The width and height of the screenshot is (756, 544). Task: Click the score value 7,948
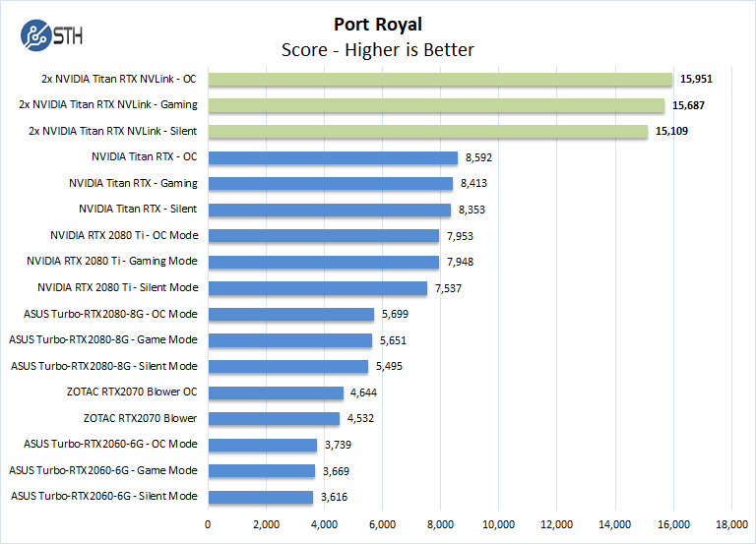[460, 262]
